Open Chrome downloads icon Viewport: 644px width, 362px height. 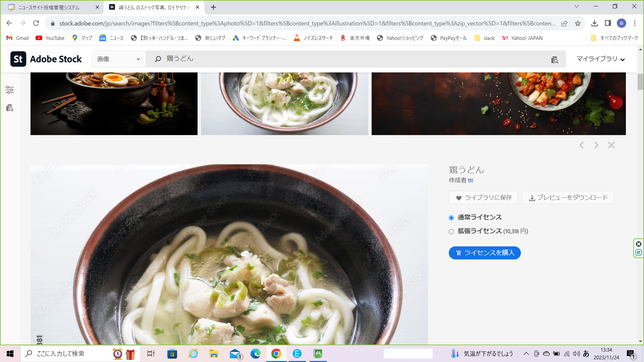pyautogui.click(x=594, y=23)
